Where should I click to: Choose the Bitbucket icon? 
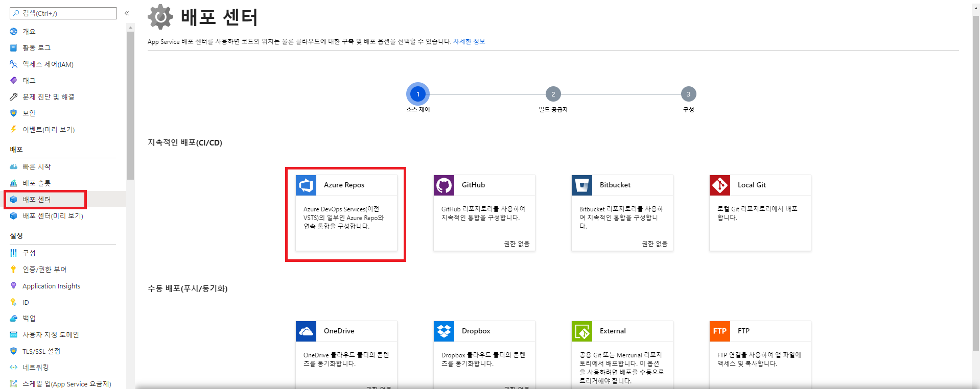click(582, 185)
